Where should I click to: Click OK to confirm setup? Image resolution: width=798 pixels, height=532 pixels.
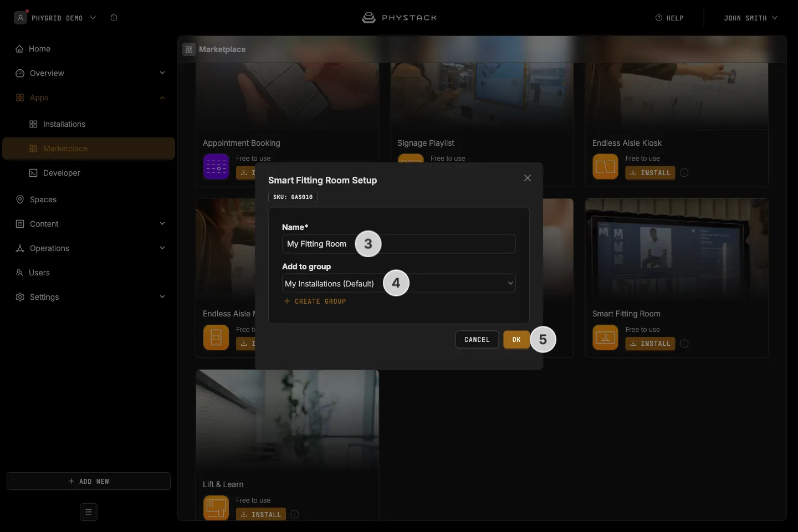[516, 340]
